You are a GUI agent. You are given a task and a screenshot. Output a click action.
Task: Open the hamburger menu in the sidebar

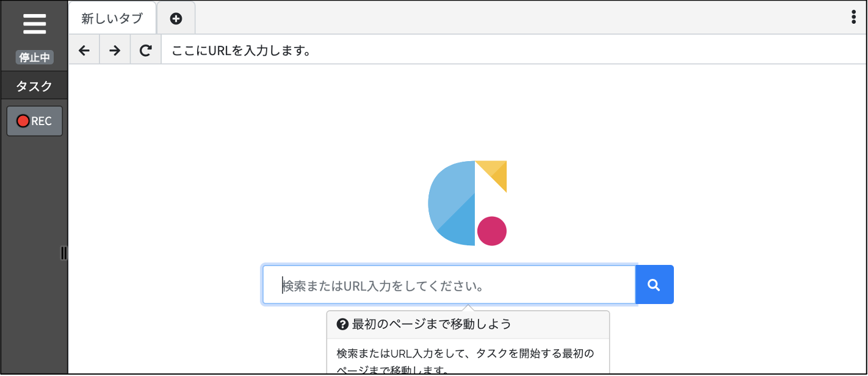coord(34,23)
